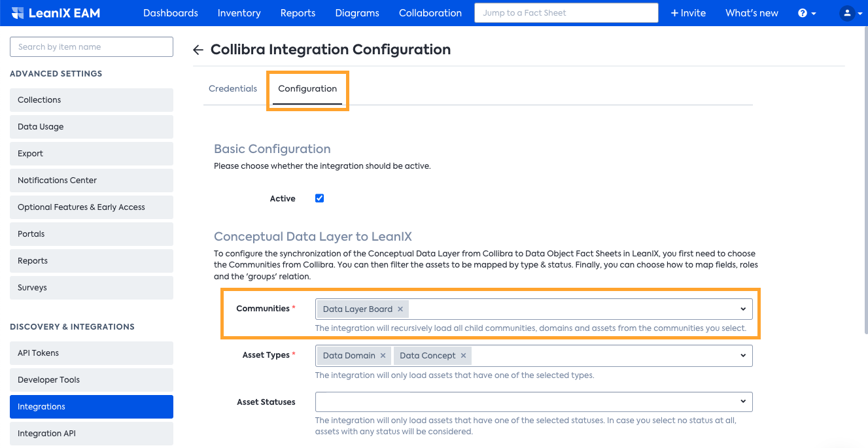
Task: Click the Data Domain tag text
Action: 349,356
